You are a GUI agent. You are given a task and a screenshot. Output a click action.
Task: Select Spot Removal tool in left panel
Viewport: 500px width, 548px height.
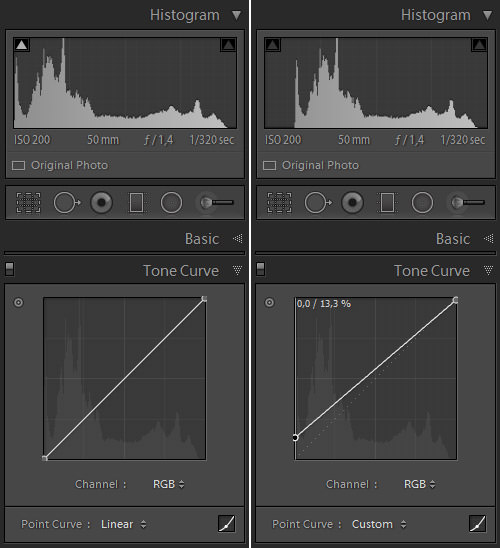point(67,202)
